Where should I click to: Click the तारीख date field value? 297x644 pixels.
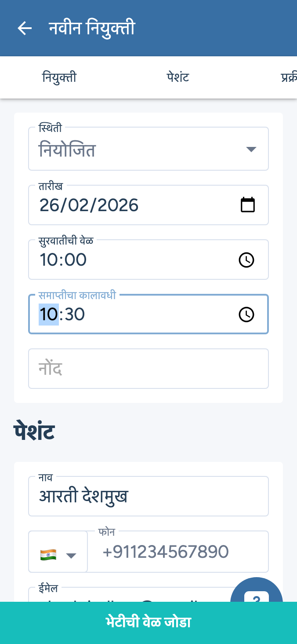89,205
